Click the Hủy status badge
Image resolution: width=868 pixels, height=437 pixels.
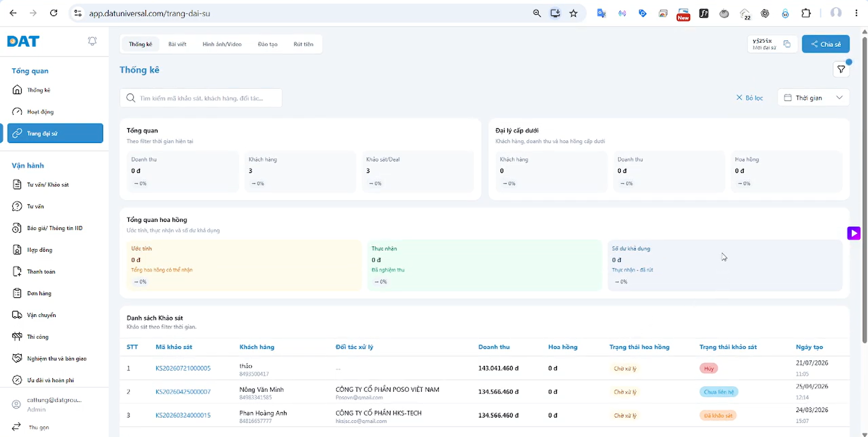coord(709,369)
